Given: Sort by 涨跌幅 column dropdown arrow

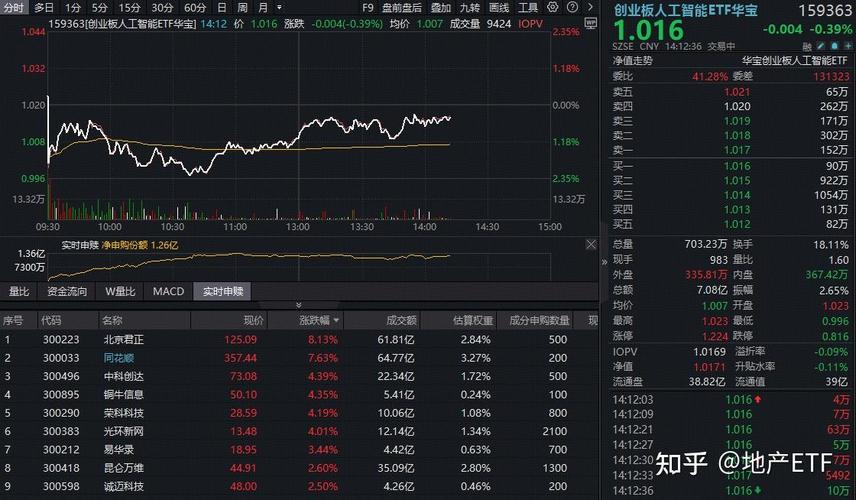Looking at the screenshot, I should pyautogui.click(x=335, y=321).
